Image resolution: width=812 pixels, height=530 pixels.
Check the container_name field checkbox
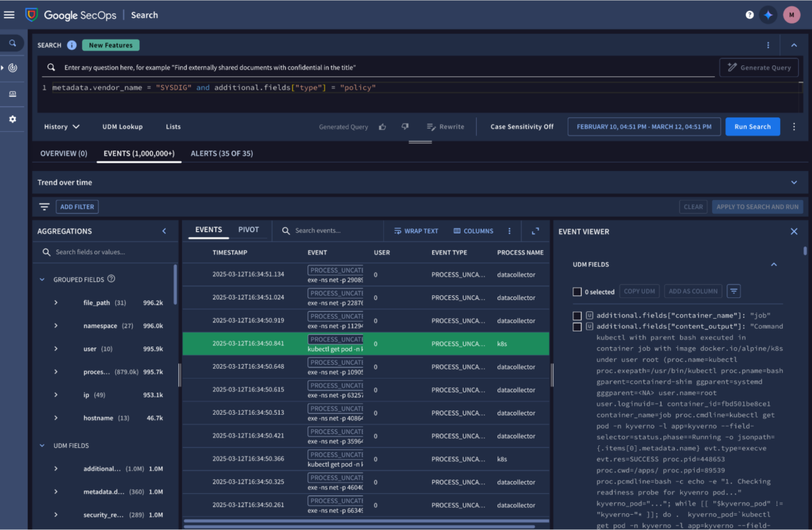(577, 315)
